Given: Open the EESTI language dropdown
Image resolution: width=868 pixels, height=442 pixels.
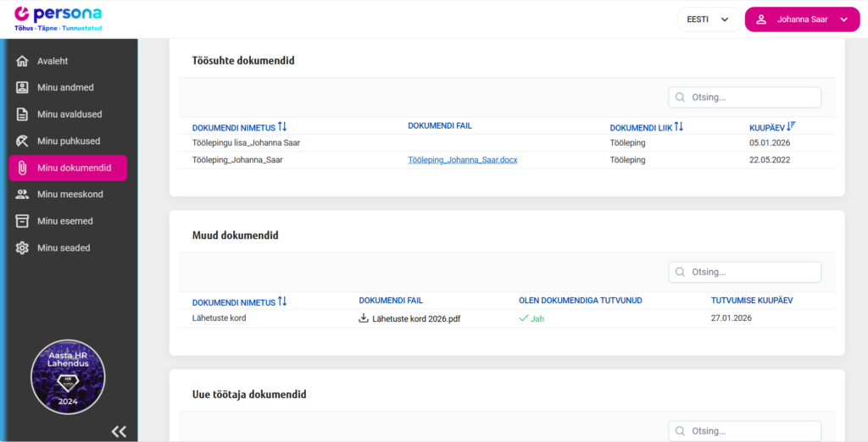Looking at the screenshot, I should (x=708, y=19).
